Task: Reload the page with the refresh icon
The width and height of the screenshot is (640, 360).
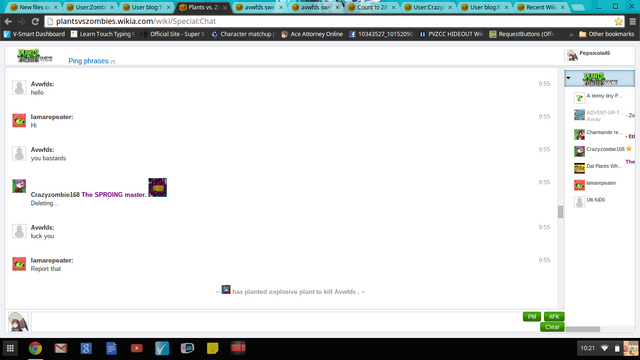Action: click(x=35, y=21)
